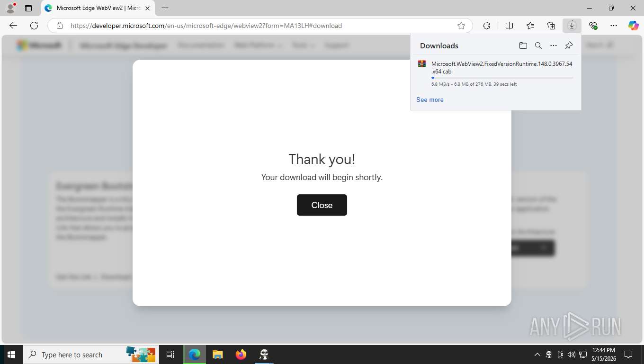
Task: Open the notification center icon
Action: [628, 355]
